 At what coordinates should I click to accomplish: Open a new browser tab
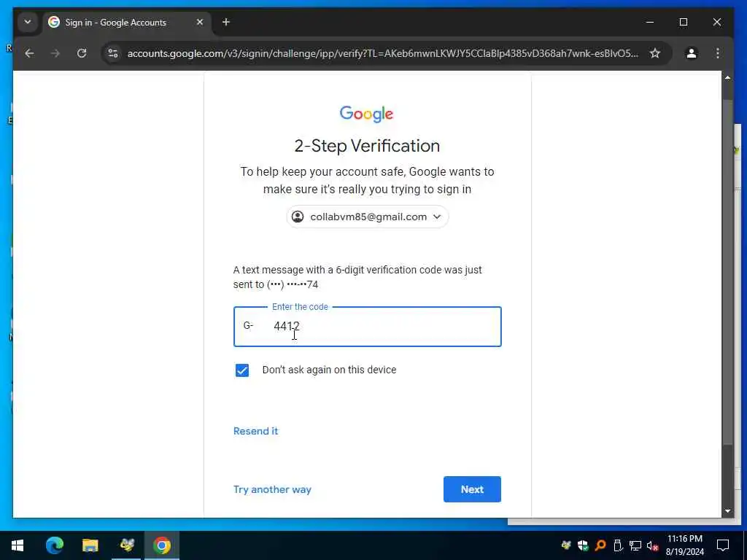[x=226, y=22]
